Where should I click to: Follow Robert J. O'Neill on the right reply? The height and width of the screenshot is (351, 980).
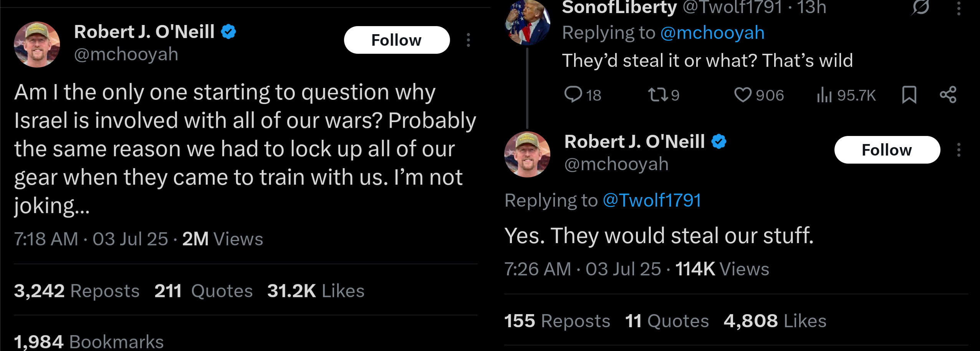point(887,150)
